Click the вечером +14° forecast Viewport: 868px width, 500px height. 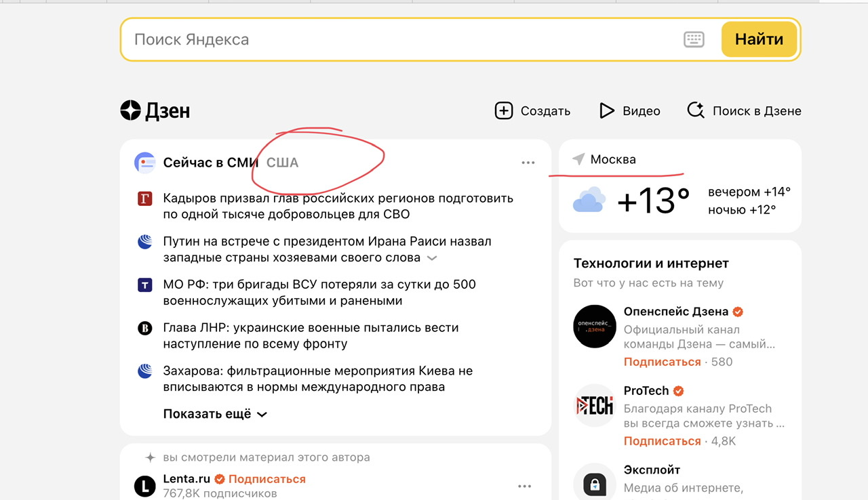pyautogui.click(x=749, y=192)
